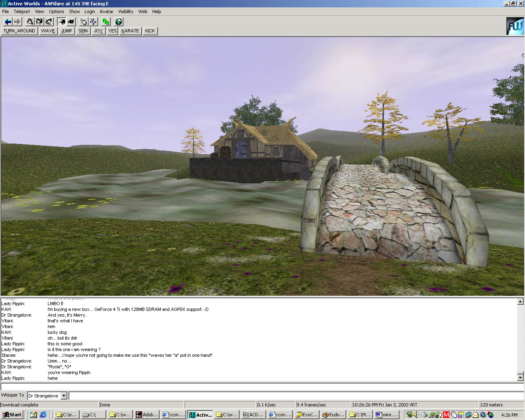Toggle third-person camera view mode

71,22
